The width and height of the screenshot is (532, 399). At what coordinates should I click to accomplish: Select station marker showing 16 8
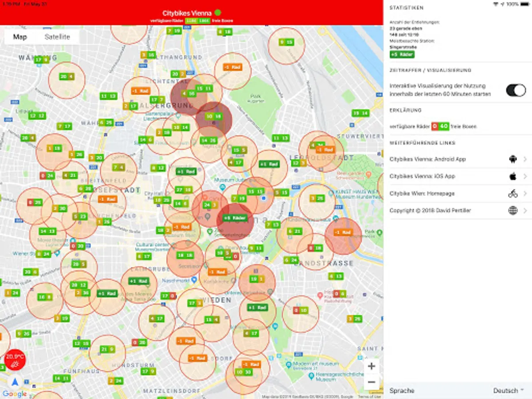[x=45, y=297]
